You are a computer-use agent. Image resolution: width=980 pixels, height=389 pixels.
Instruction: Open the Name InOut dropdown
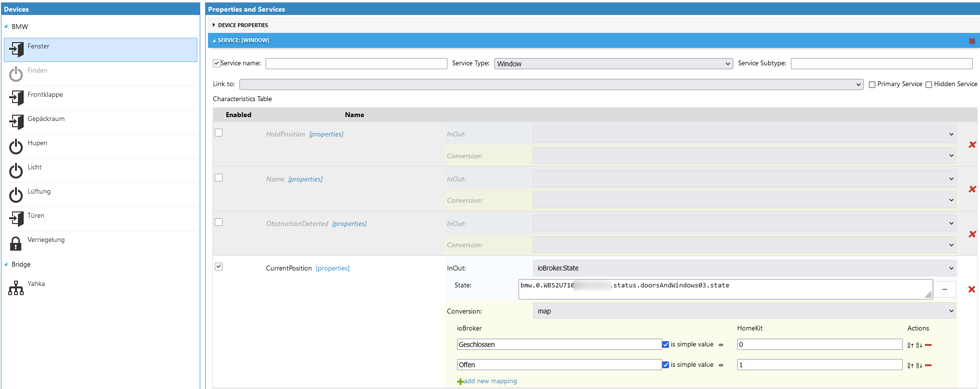click(744, 179)
